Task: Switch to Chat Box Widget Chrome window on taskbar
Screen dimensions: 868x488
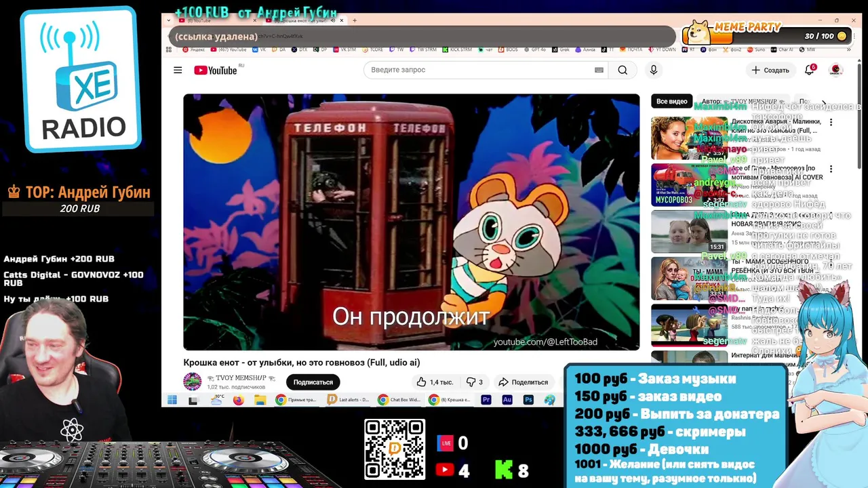Action: tap(400, 400)
